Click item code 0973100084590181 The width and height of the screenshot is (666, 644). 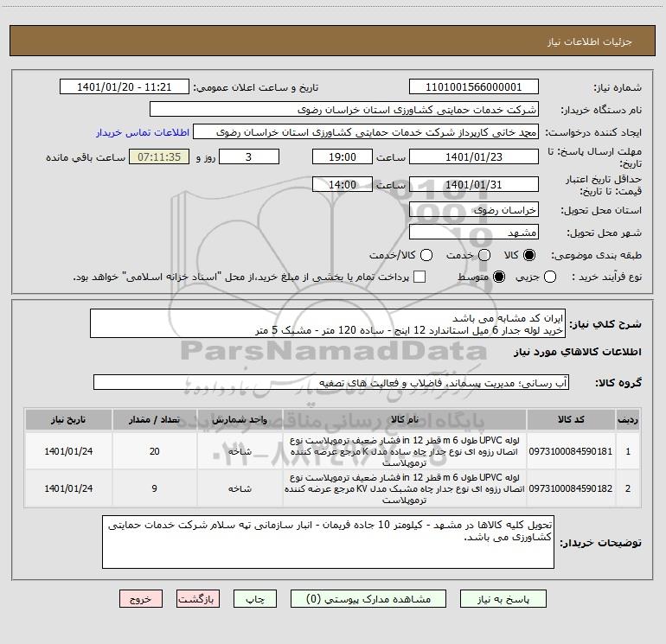pyautogui.click(x=571, y=451)
